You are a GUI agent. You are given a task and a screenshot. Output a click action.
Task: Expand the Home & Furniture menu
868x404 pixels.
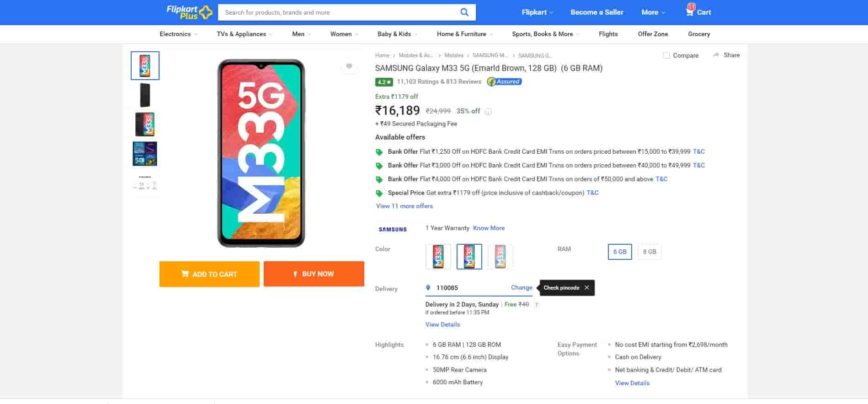[x=464, y=34]
